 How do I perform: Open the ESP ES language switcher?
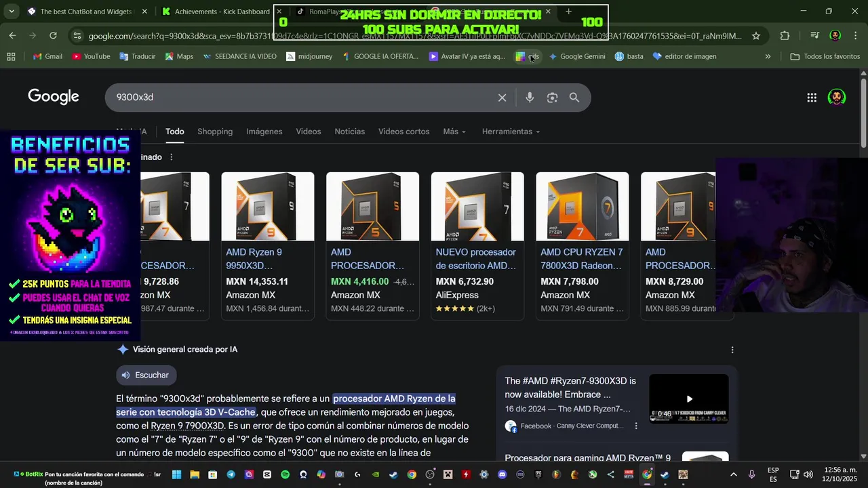pos(773,474)
